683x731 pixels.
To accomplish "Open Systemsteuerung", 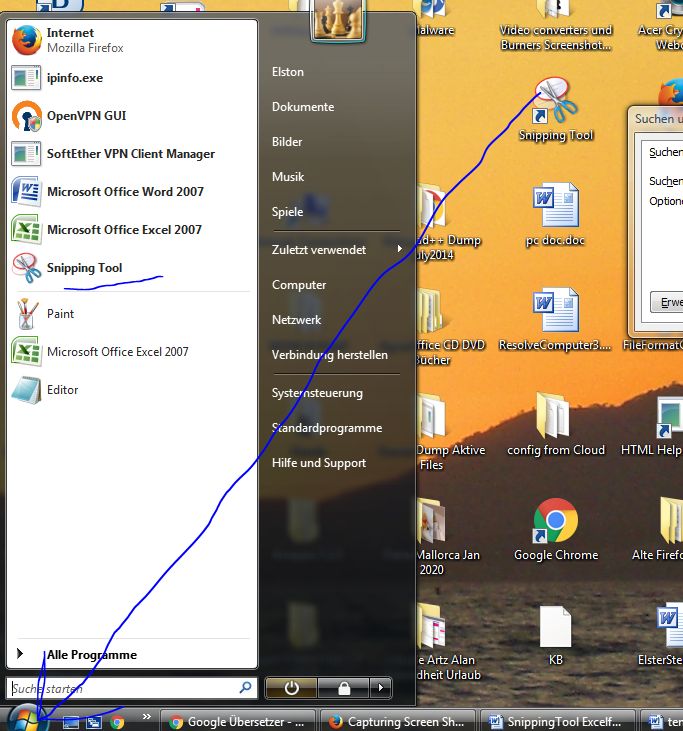I will coord(317,393).
